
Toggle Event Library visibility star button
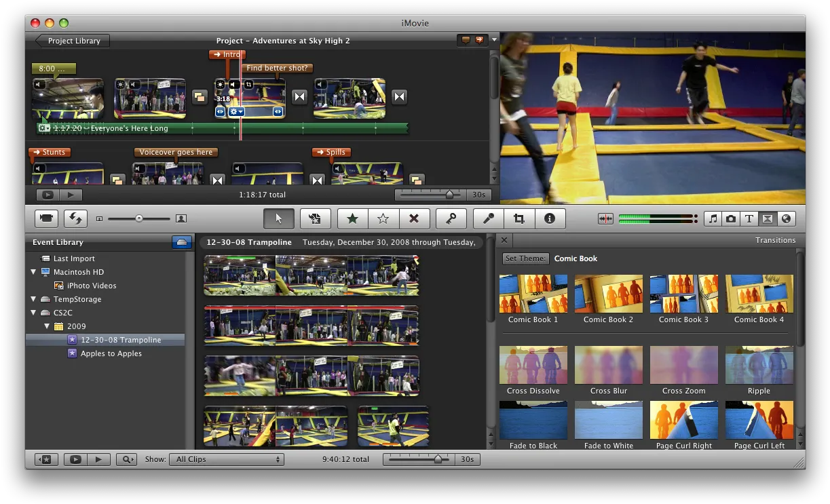click(46, 459)
